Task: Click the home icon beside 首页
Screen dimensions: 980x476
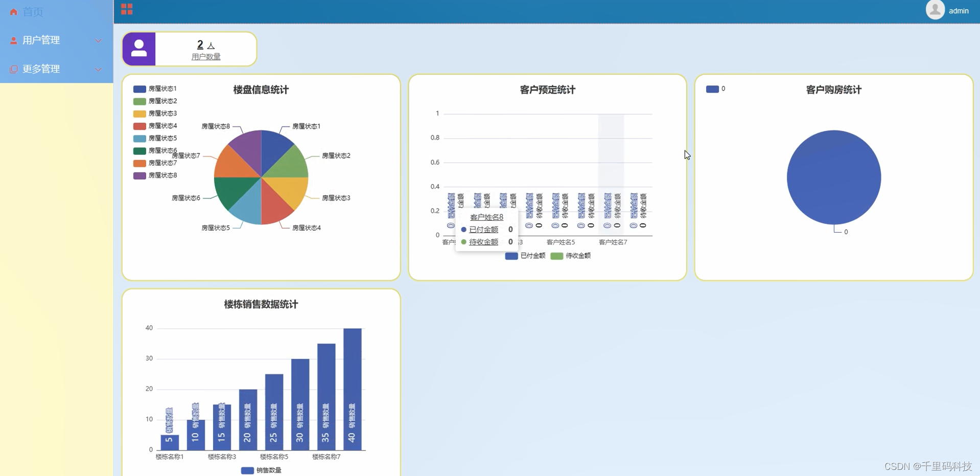Action: point(13,12)
